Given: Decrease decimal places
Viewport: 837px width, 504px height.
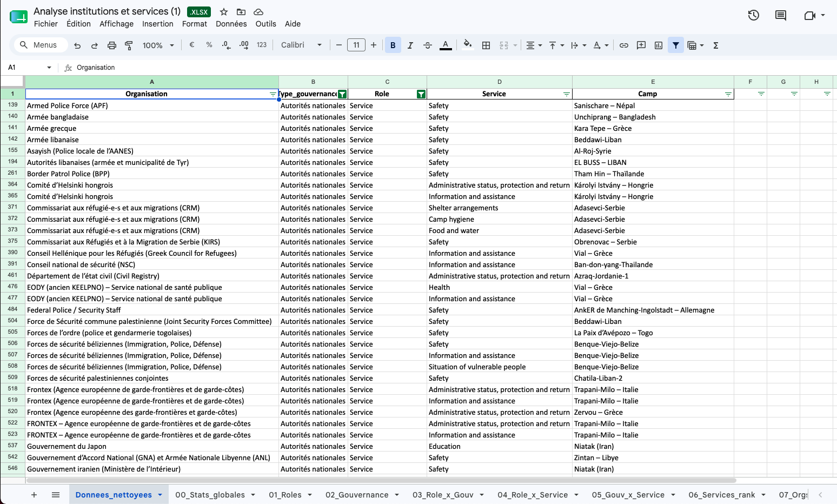Looking at the screenshot, I should (227, 45).
